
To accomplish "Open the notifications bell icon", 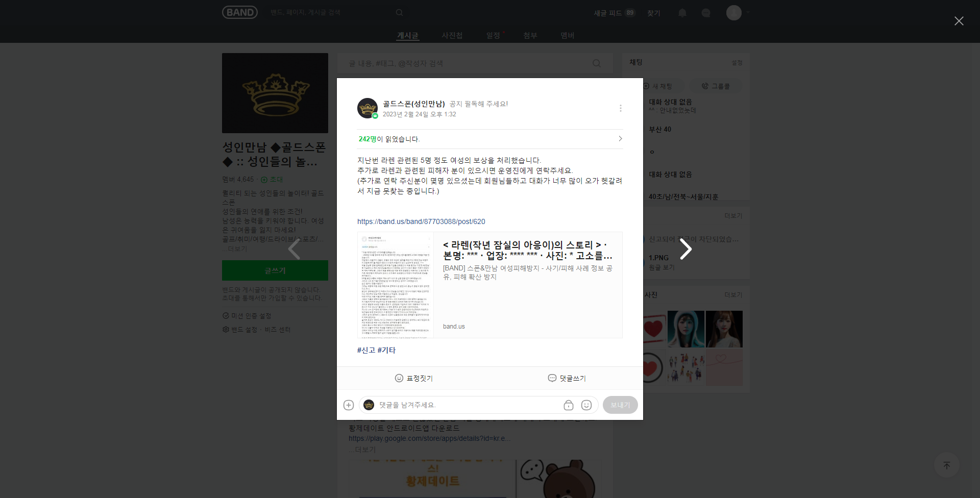I will [x=682, y=13].
